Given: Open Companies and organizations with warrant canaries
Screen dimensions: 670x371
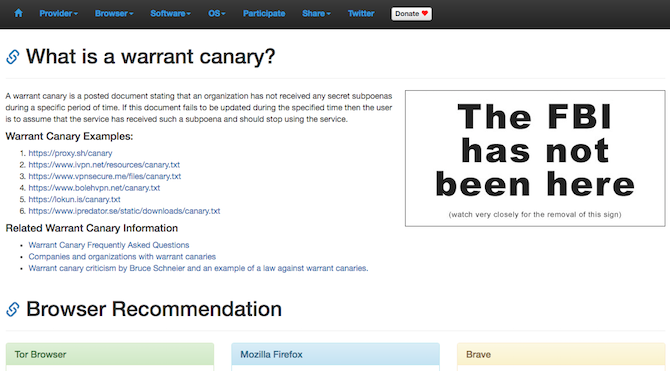Looking at the screenshot, I should 122,256.
